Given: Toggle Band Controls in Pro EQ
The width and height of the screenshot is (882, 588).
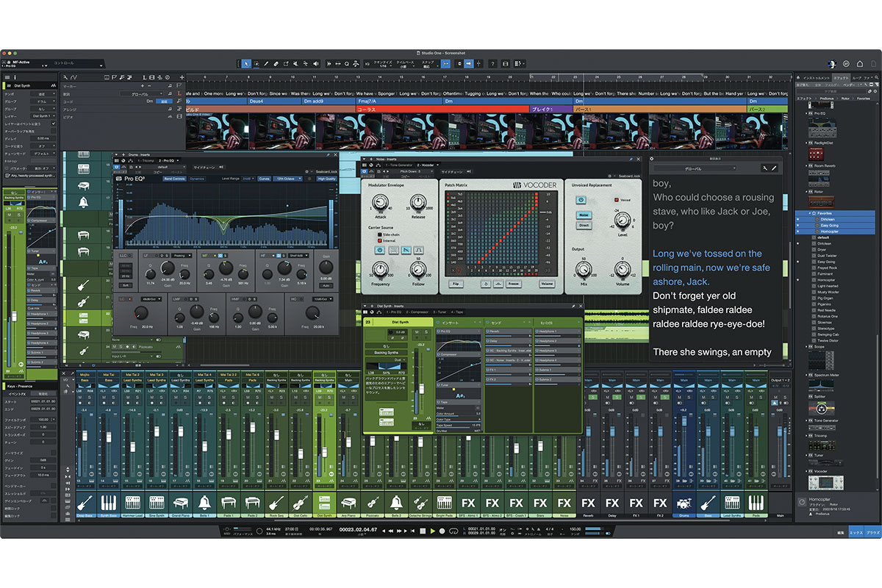Looking at the screenshot, I should (174, 179).
